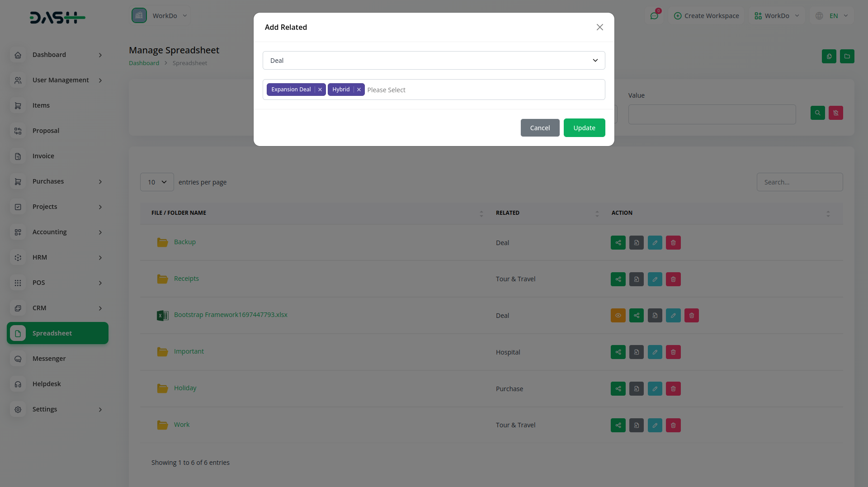Image resolution: width=868 pixels, height=487 pixels.
Task: Expand the CRM chevron
Action: coord(100,308)
